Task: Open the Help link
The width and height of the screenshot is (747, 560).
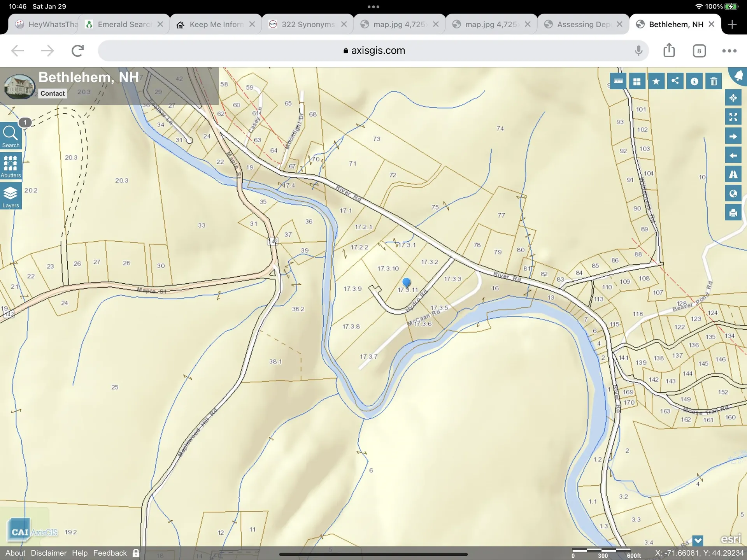Action: [x=80, y=553]
